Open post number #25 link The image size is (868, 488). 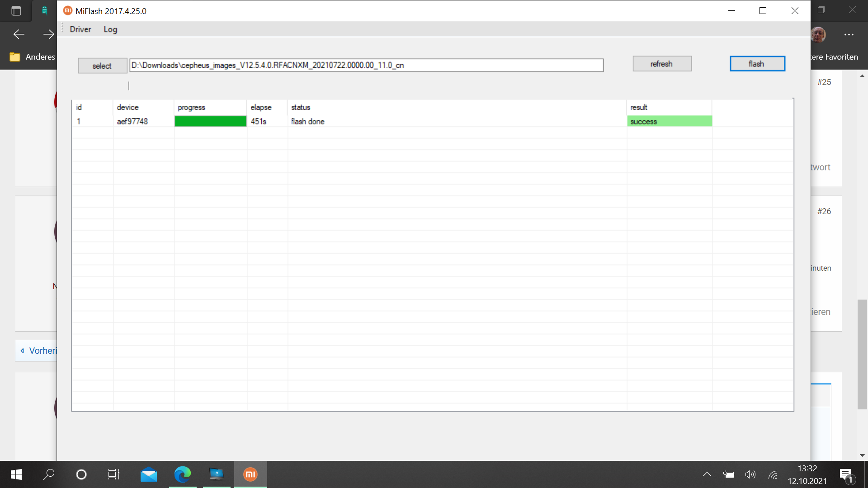[824, 82]
